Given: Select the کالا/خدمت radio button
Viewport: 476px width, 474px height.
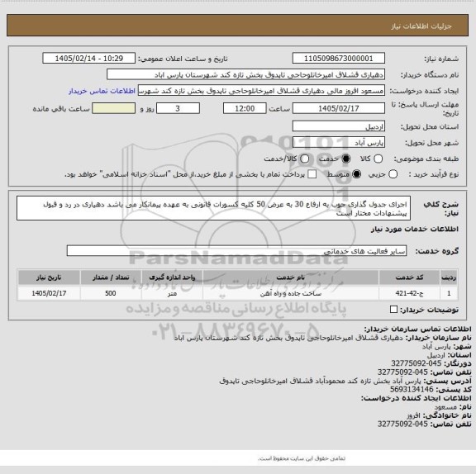Looking at the screenshot, I should click(304, 159).
